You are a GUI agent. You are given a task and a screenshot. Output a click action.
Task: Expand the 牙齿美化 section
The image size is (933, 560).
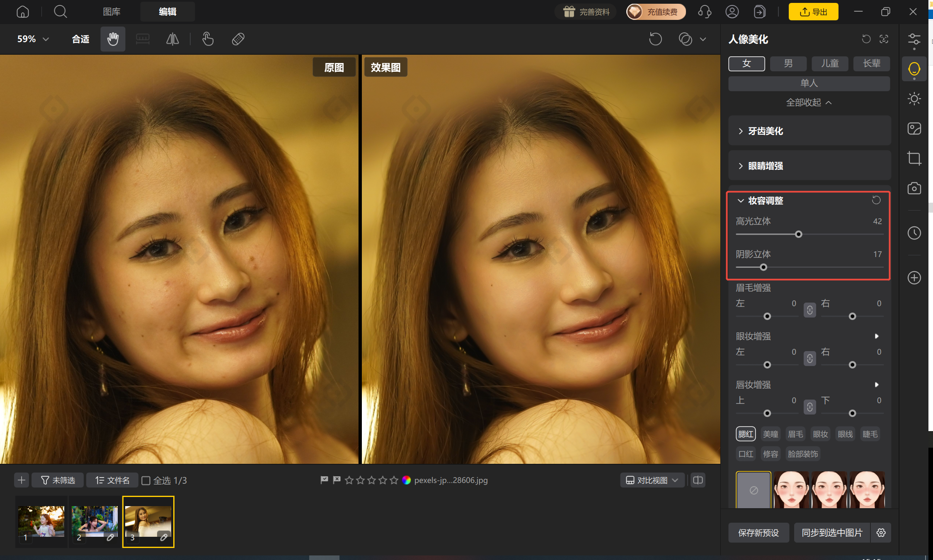click(x=809, y=131)
